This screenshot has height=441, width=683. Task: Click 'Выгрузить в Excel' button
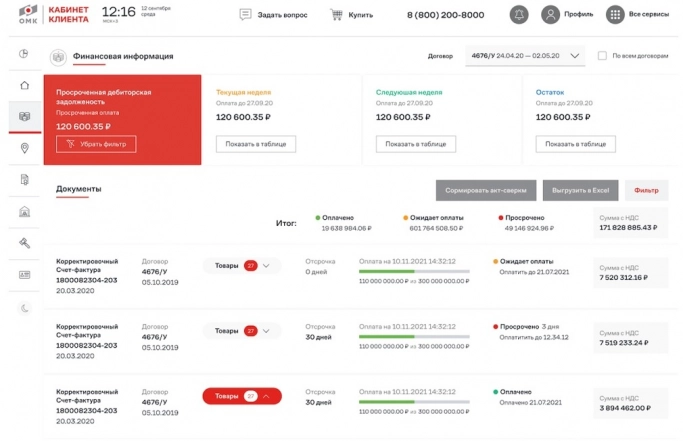coord(580,190)
